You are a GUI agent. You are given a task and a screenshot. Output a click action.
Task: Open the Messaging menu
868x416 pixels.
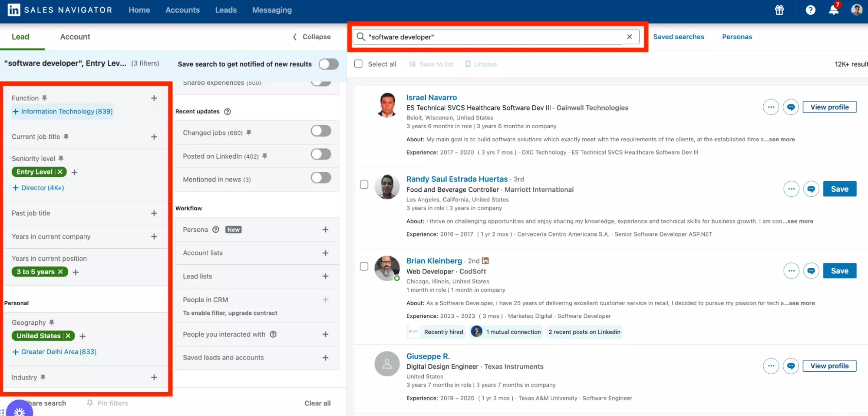(x=271, y=10)
